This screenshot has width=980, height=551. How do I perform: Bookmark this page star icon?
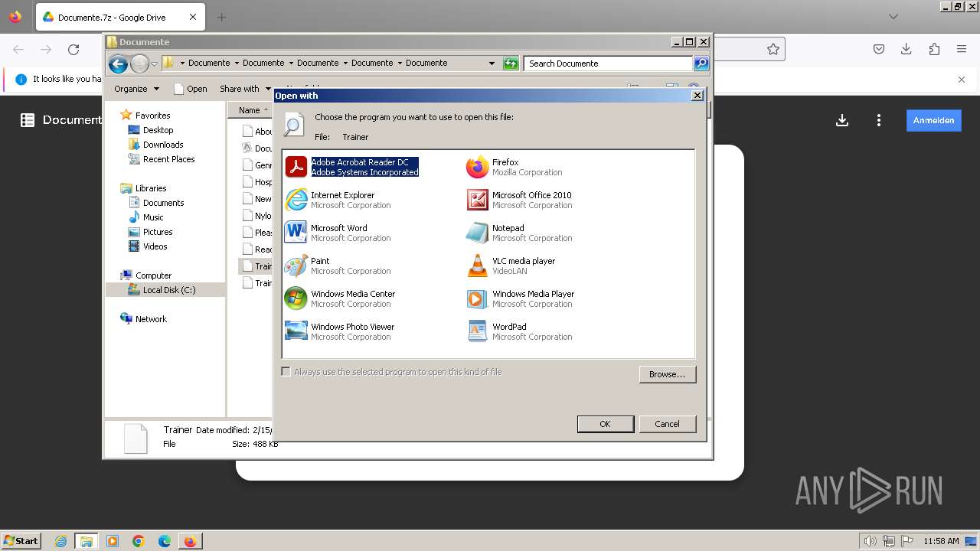773,50
